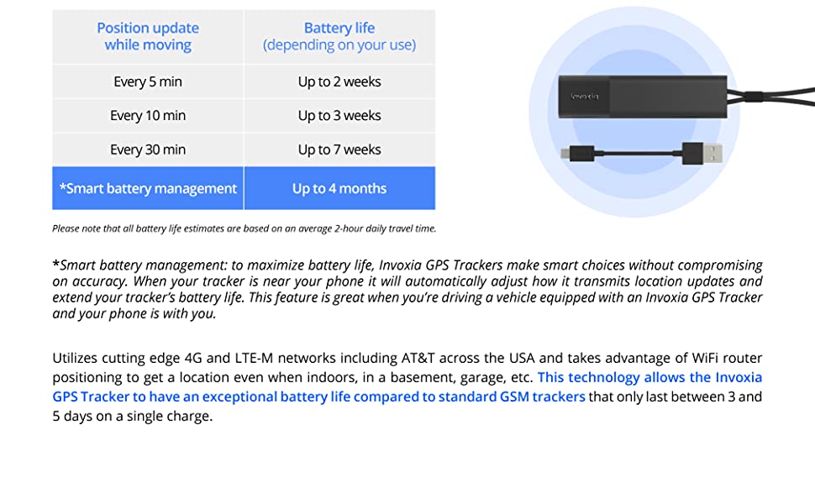This screenshot has width=815, height=504.
Task: Select the "Every 10 min" row label
Action: [x=148, y=115]
